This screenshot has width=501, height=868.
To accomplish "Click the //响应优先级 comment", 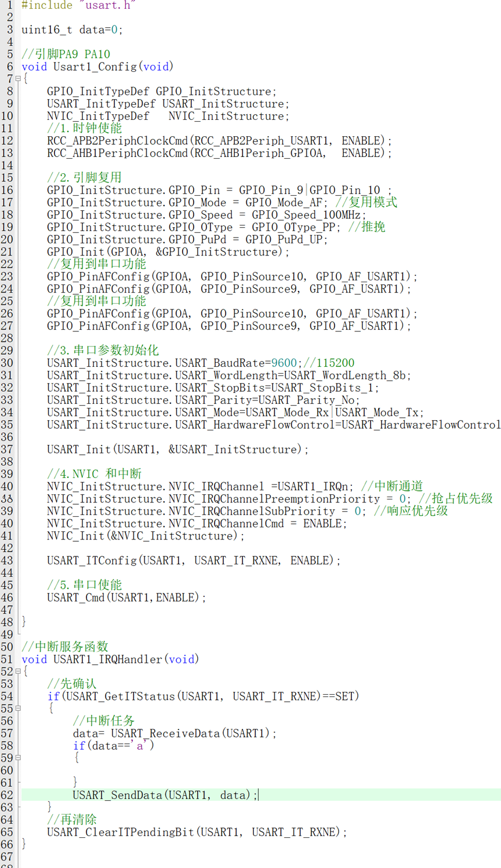I will tap(411, 510).
